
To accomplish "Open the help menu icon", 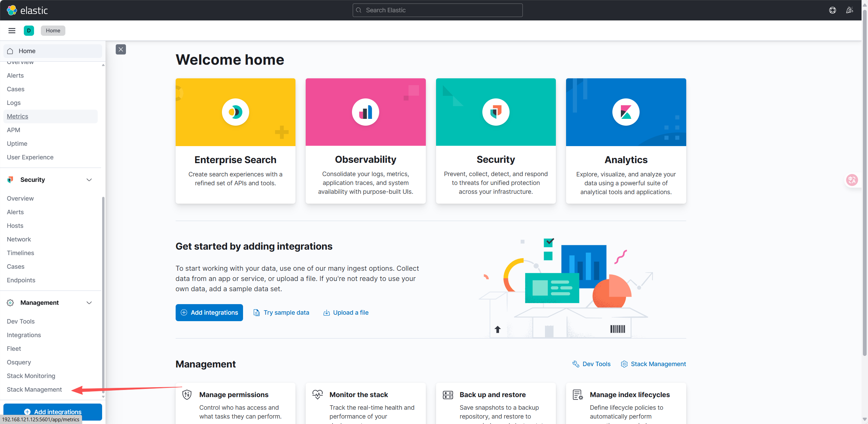I will click(833, 10).
